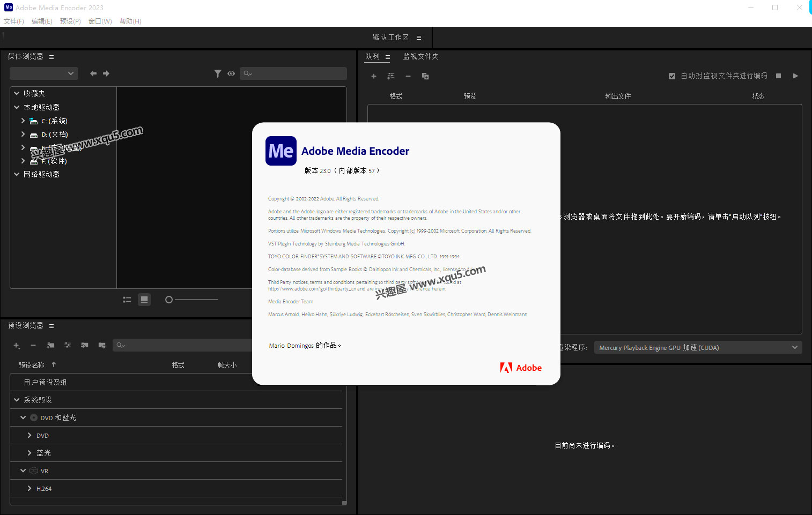Screen dimensions: 812x515
Task: Select 默认工作区 workspace label
Action: [x=390, y=38]
